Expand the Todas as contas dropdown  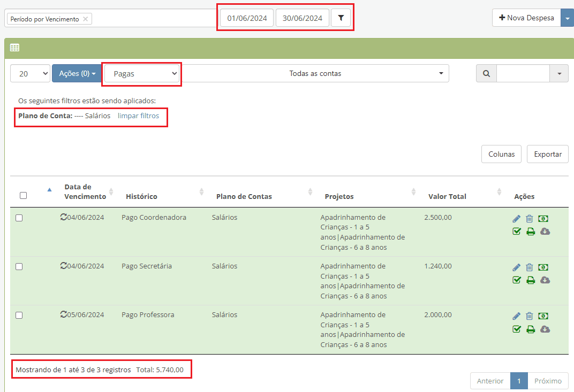click(315, 73)
